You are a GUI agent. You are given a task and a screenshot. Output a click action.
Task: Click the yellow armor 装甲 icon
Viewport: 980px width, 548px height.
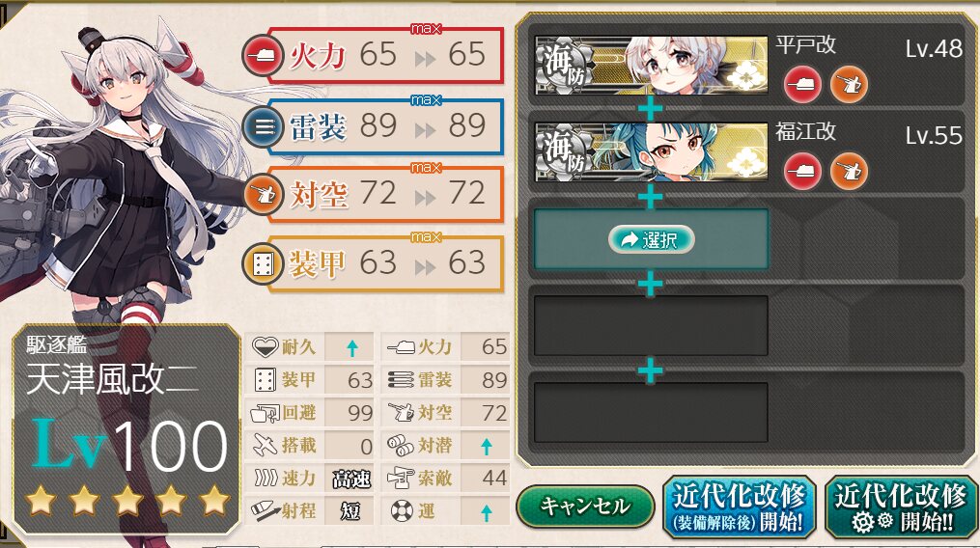pyautogui.click(x=264, y=264)
